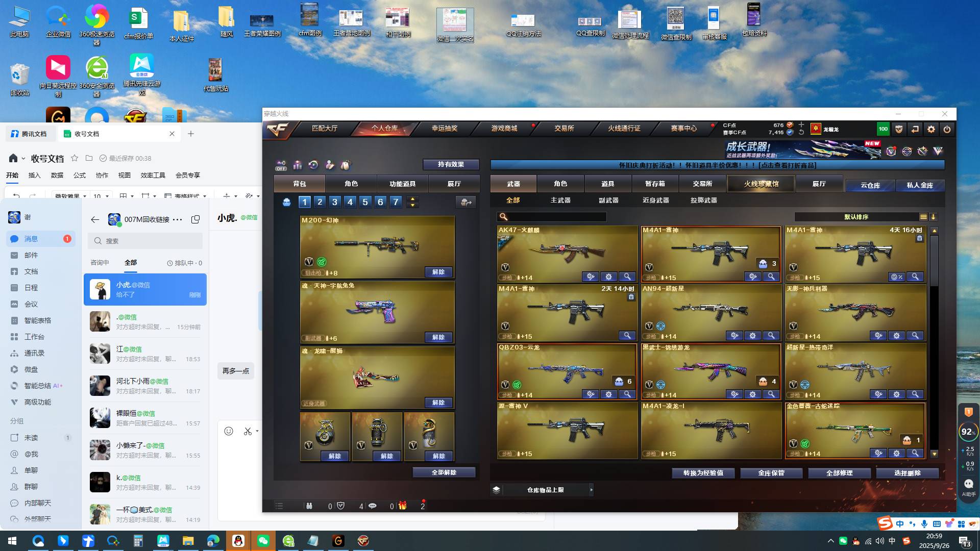Open the 默认排序 sort dropdown
Viewport: 980px width, 551px height.
click(x=856, y=217)
